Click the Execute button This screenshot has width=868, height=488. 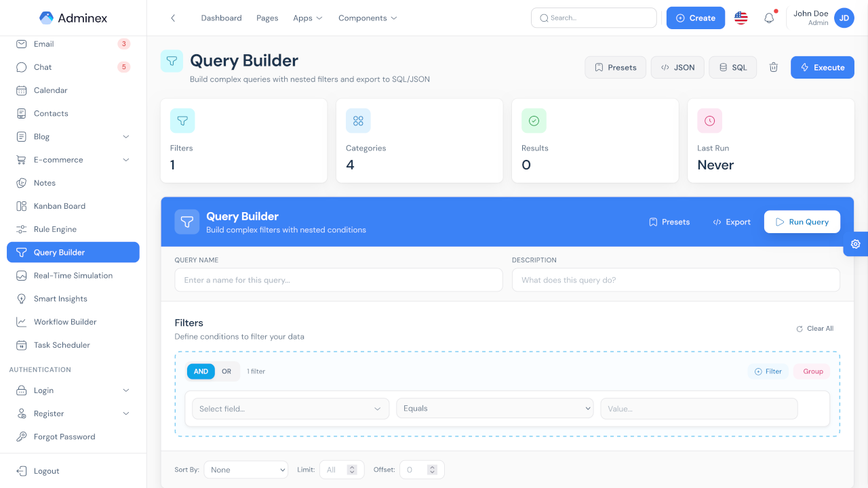tap(823, 67)
